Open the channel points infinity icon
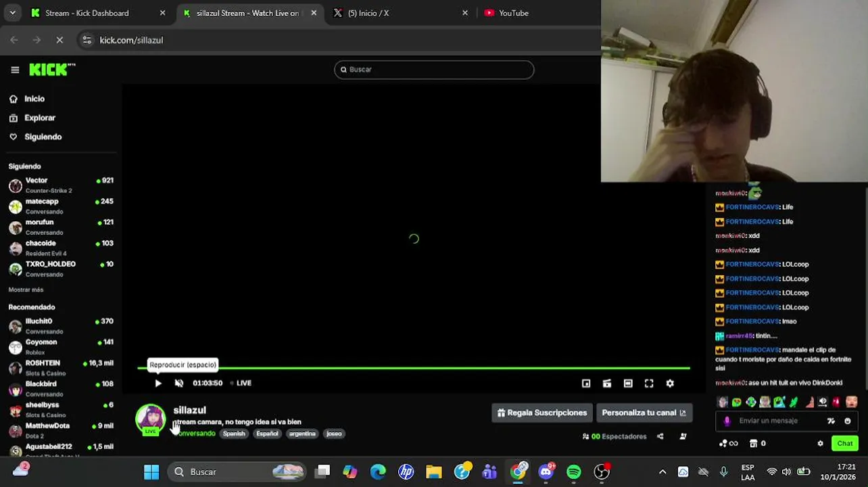The height and width of the screenshot is (487, 868). (x=729, y=444)
